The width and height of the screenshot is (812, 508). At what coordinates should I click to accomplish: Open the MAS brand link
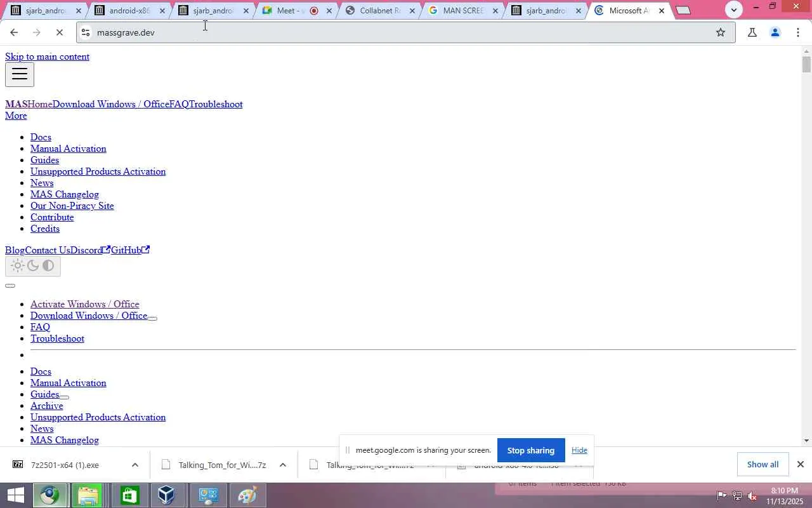point(16,104)
